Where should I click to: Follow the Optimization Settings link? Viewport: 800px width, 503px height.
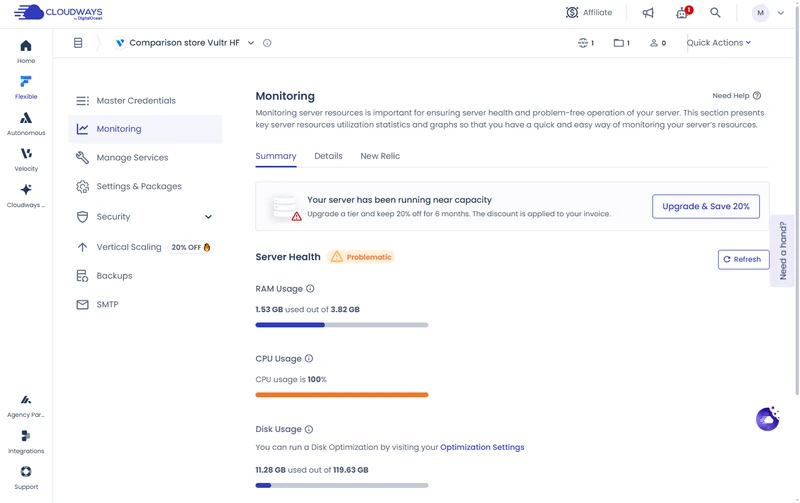482,447
